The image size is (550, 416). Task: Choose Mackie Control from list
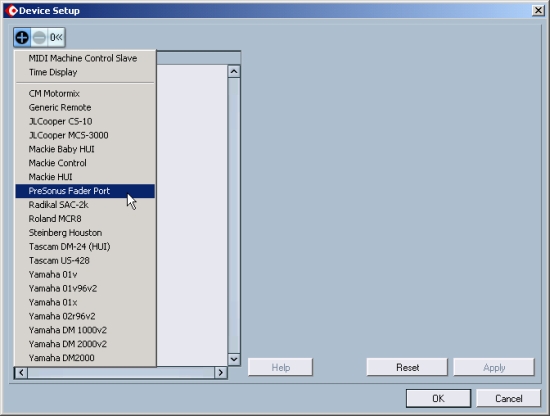(85, 163)
